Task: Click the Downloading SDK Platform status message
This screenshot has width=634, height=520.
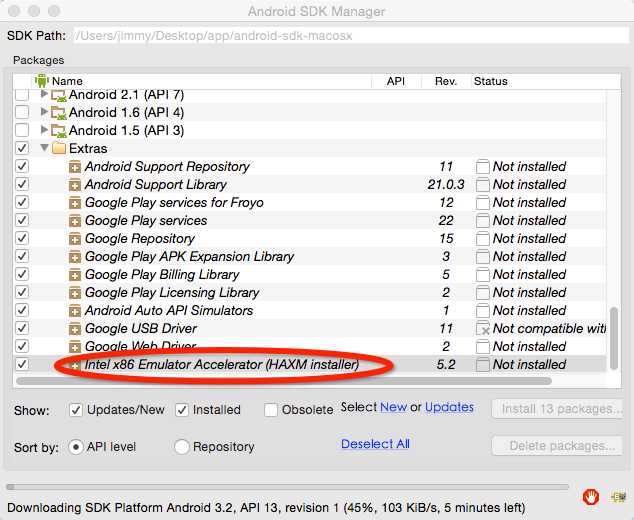Action: click(266, 508)
